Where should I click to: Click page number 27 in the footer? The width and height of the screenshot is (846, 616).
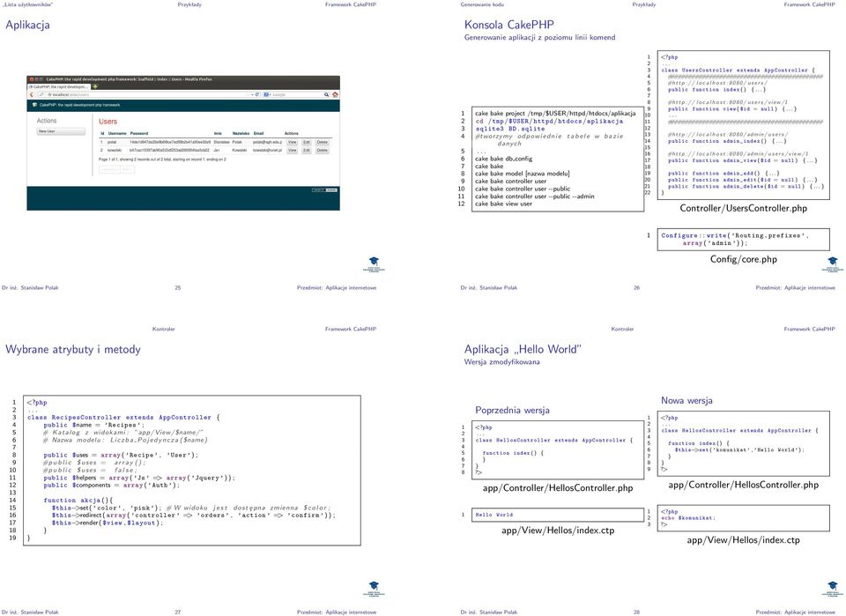tap(177, 612)
